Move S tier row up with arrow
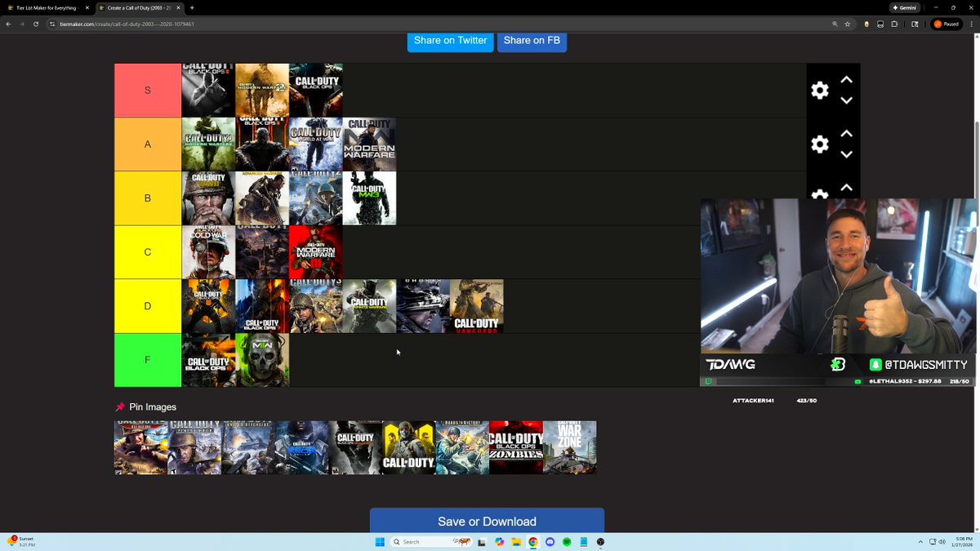This screenshot has width=980, height=551. click(847, 80)
